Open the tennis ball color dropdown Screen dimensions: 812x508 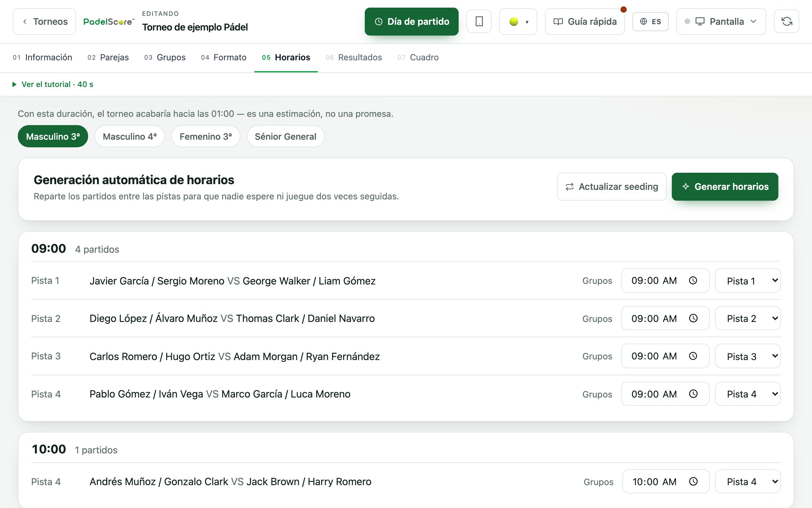pos(518,22)
